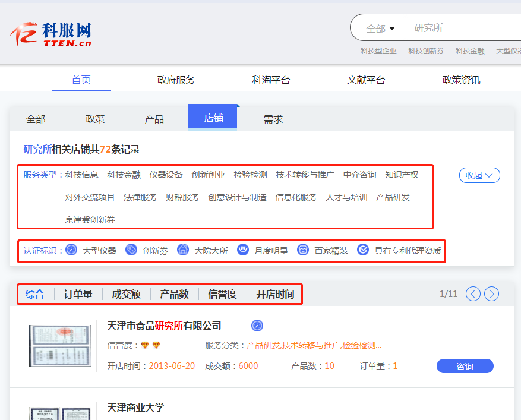Viewport: 521px width, 420px height.
Task: Open the 政策资讯 navigation tab
Action: [x=461, y=80]
